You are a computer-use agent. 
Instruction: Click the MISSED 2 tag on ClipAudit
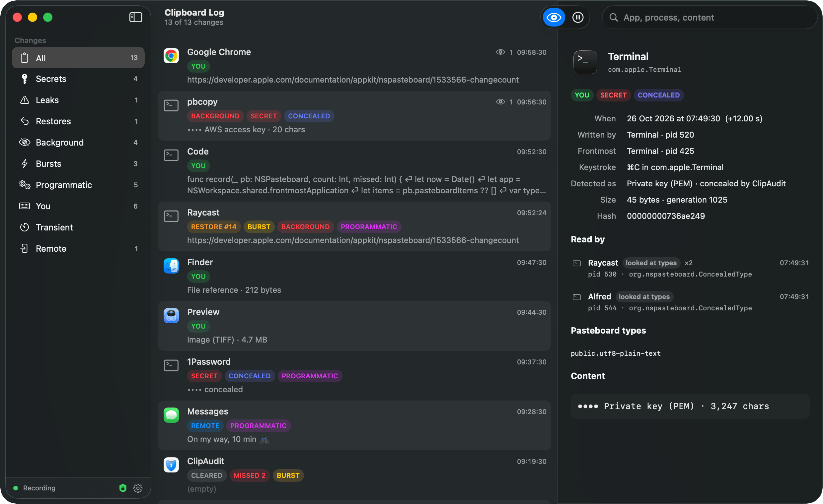pos(250,475)
